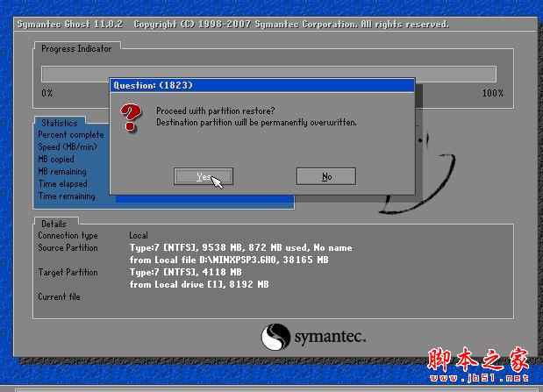This screenshot has height=392, width=543.
Task: Click the red question mark icon
Action: (x=131, y=118)
